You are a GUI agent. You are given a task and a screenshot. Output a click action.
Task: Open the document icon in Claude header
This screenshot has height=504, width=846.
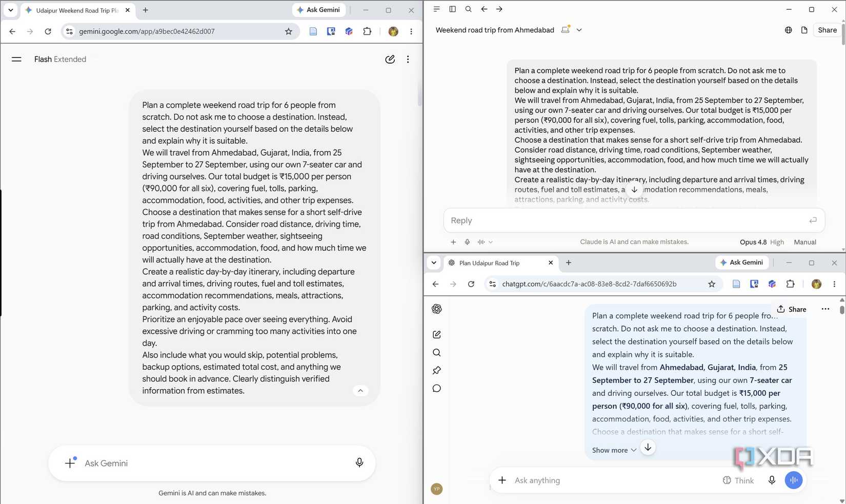[804, 30]
